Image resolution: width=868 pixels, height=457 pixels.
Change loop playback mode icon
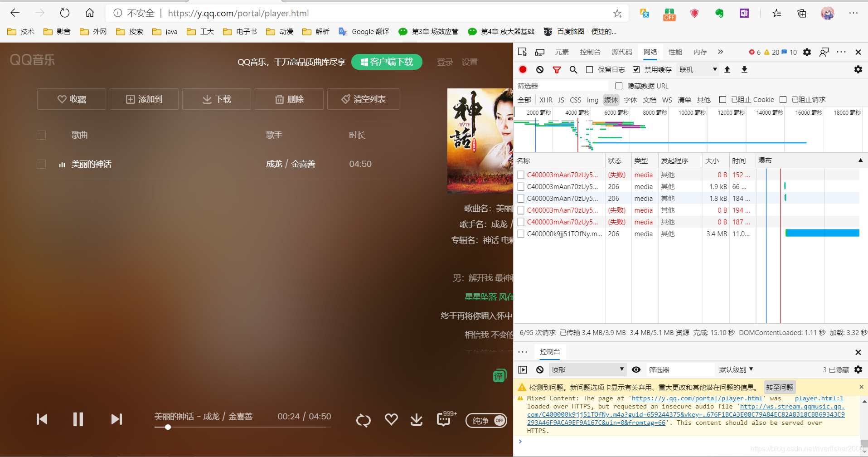[x=363, y=420]
